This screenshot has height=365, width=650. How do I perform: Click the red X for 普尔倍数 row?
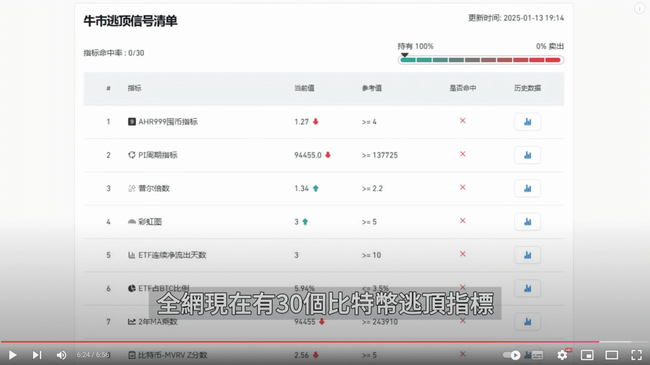coord(463,187)
